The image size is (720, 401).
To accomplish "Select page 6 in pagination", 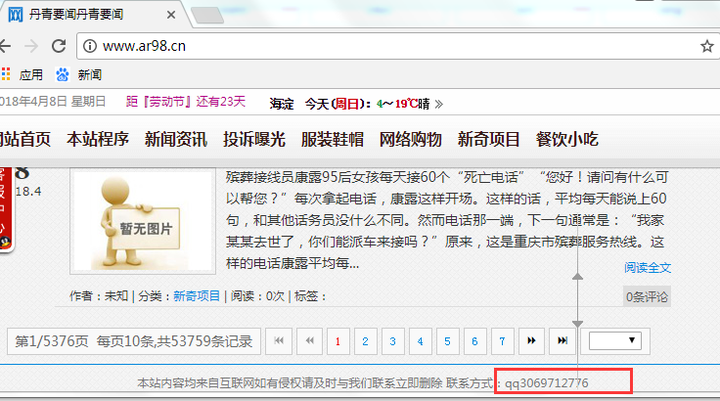I will pyautogui.click(x=475, y=341).
